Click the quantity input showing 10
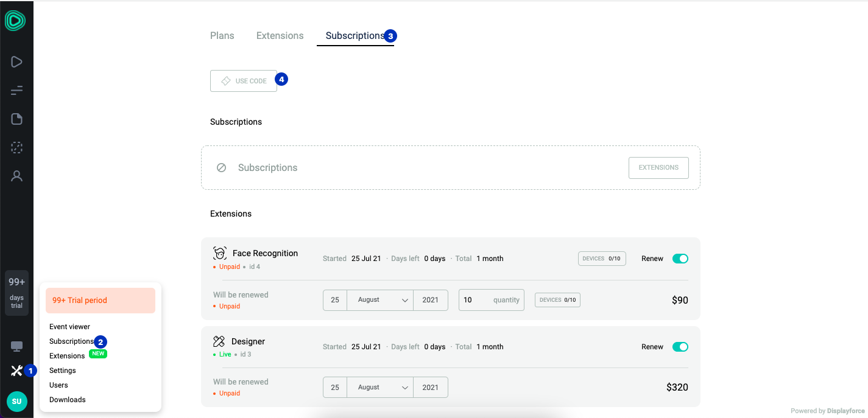Image resolution: width=868 pixels, height=418 pixels. pyautogui.click(x=492, y=300)
